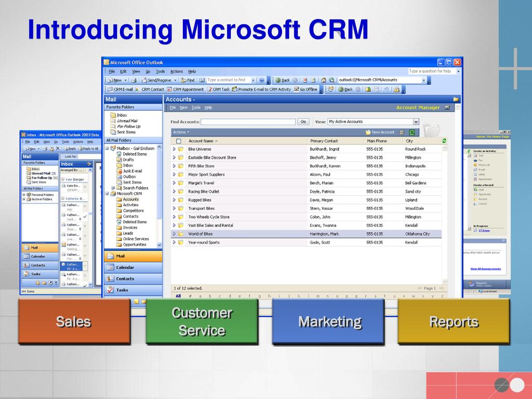Open the Go menu in main Outlook window
This screenshot has height=399, width=532.
click(148, 71)
